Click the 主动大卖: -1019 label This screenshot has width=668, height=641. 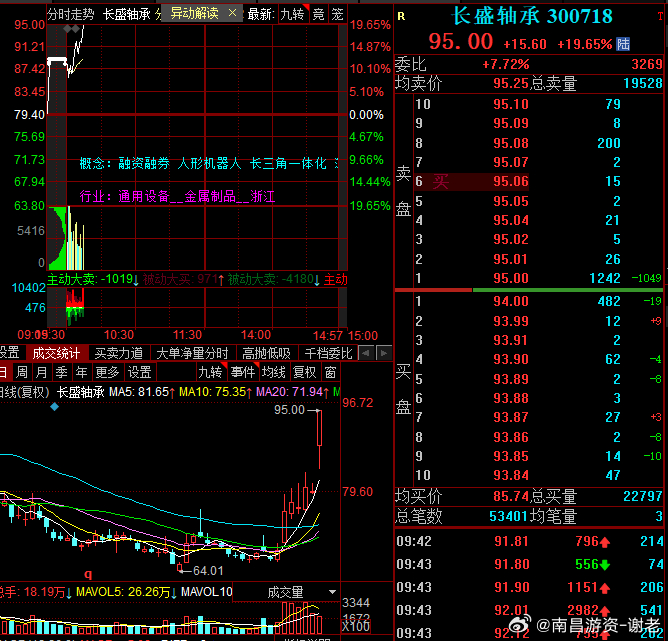pos(93,279)
